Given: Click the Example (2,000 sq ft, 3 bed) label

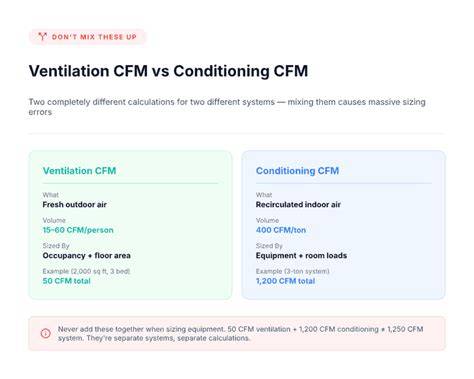Looking at the screenshot, I should click(86, 271).
